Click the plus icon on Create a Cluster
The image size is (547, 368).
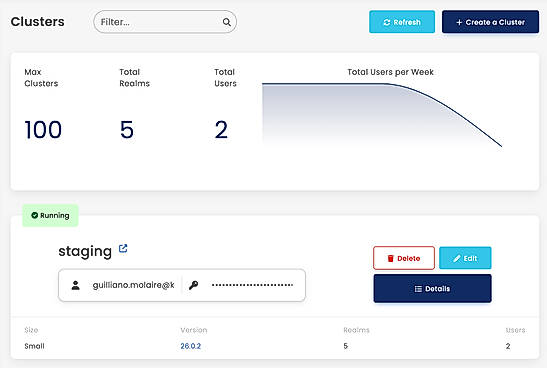click(x=459, y=22)
